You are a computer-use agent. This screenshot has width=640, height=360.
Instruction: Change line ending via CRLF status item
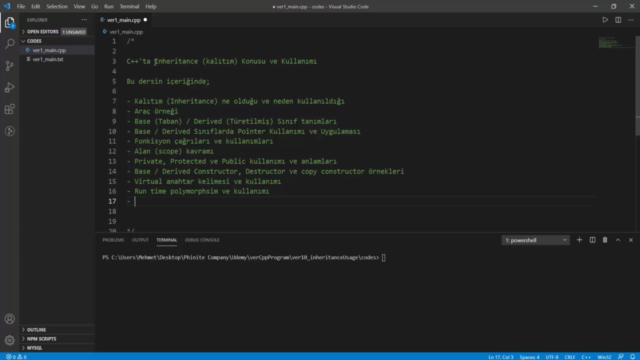pyautogui.click(x=570, y=357)
